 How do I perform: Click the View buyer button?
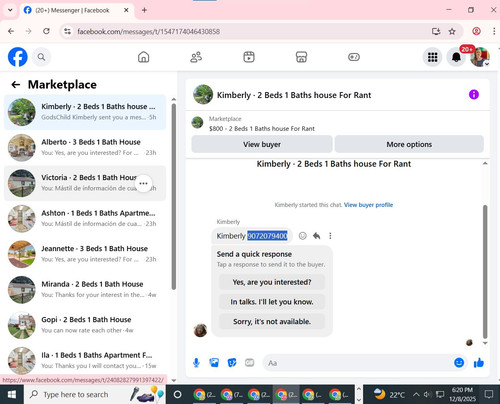[262, 144]
